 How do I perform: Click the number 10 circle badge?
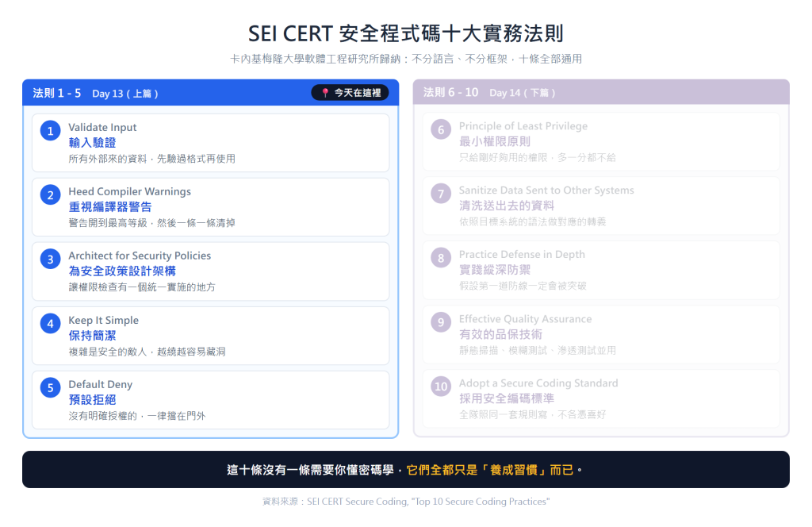coord(441,387)
